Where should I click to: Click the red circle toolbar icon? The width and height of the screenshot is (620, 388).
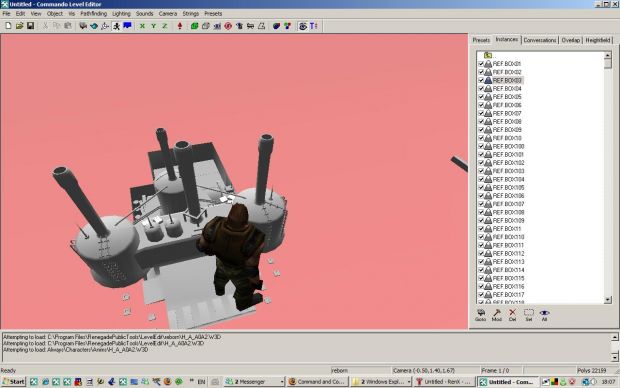click(228, 26)
